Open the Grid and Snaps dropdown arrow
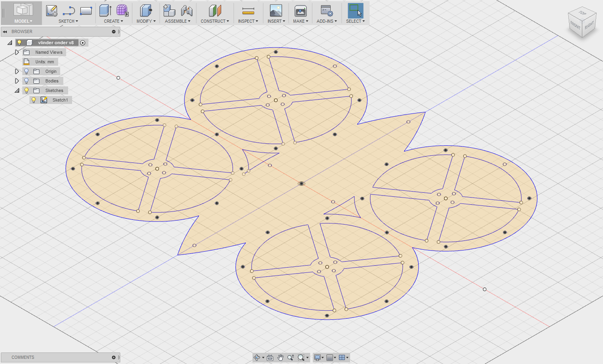The image size is (603, 364). point(335,358)
